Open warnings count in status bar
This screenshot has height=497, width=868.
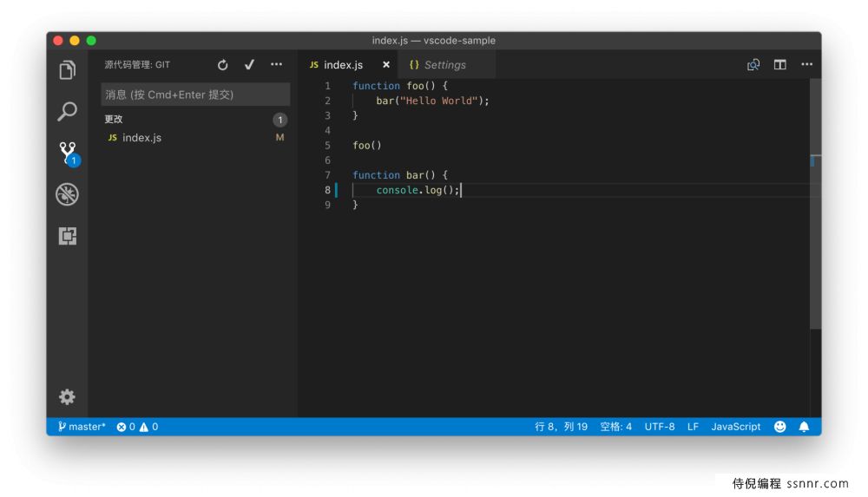pyautogui.click(x=149, y=427)
